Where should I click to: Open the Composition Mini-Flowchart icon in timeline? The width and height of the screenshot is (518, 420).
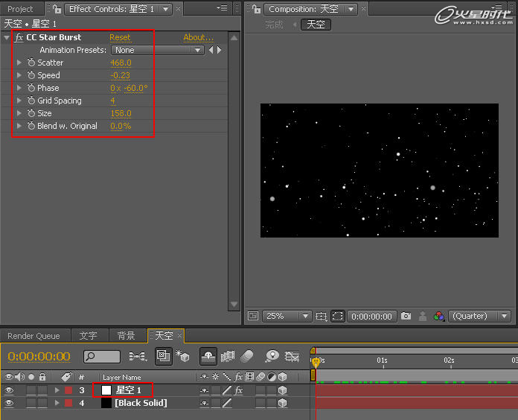tap(138, 356)
